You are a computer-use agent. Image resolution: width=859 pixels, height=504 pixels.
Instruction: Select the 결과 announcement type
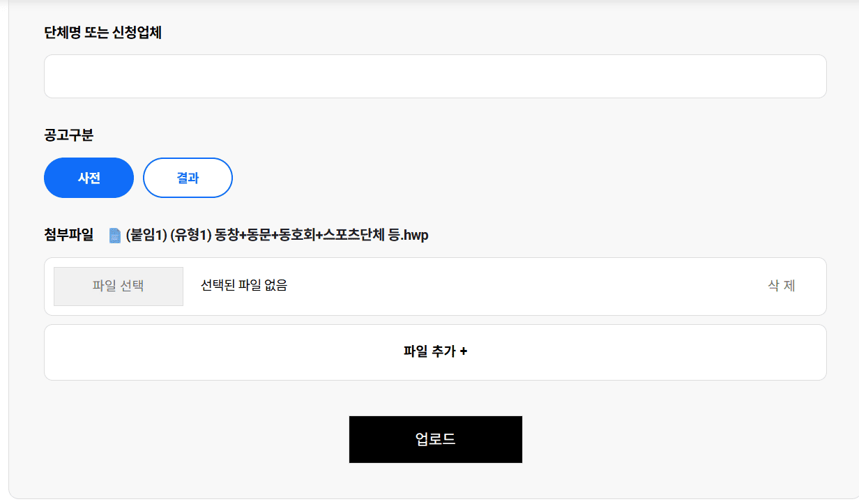(188, 178)
